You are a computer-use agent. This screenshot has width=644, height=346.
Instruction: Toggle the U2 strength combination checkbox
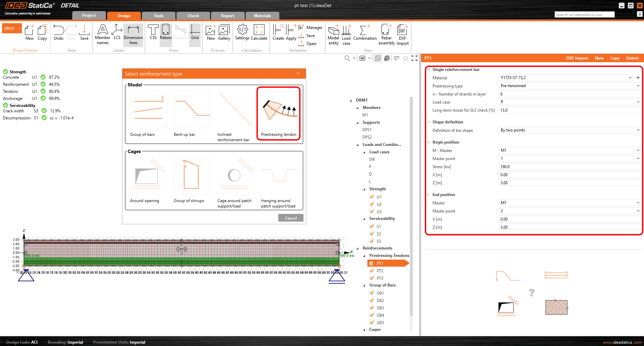[372, 204]
